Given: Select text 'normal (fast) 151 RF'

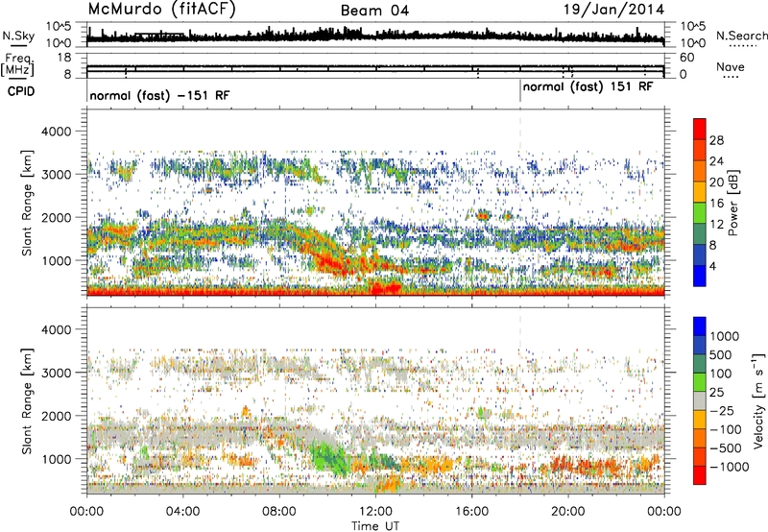Looking at the screenshot, I should [588, 87].
